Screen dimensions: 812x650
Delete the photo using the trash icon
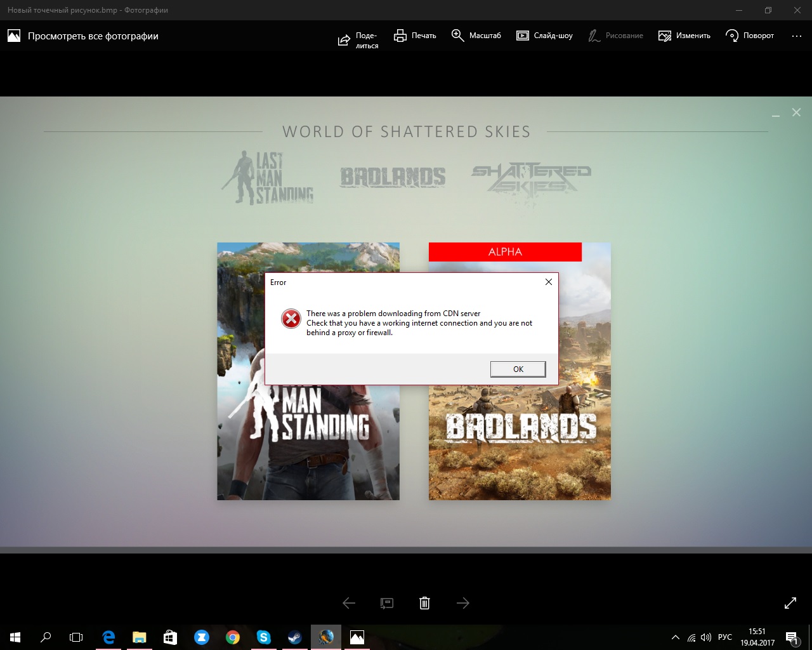425,603
